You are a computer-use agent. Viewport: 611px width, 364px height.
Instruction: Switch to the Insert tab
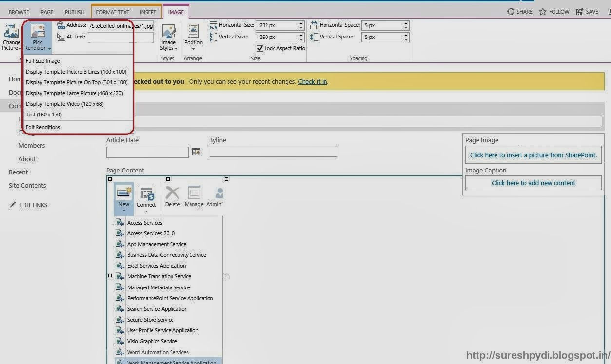click(x=148, y=12)
